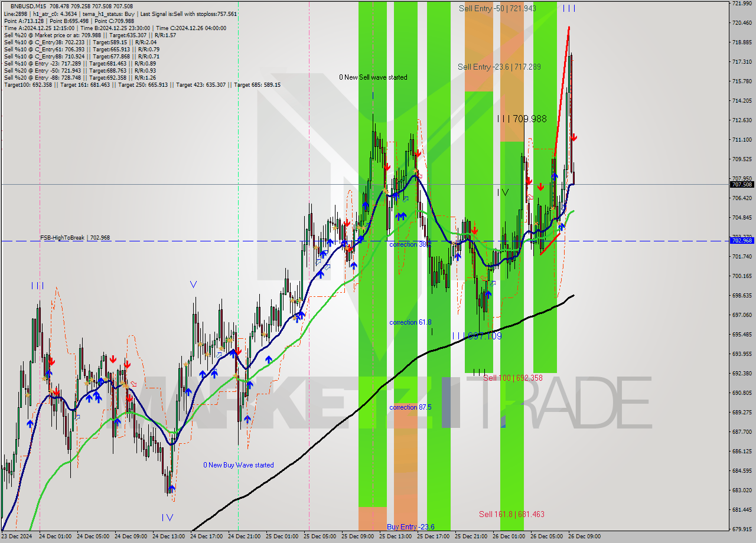Screen dimensions: 756x543
Task: Click the 'I I I 697.109' wave label
Action: point(477,336)
